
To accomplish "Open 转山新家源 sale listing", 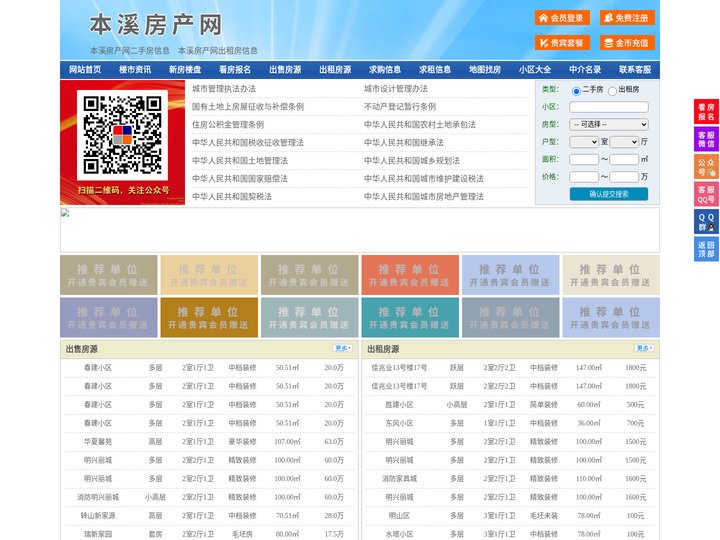I will (x=98, y=515).
